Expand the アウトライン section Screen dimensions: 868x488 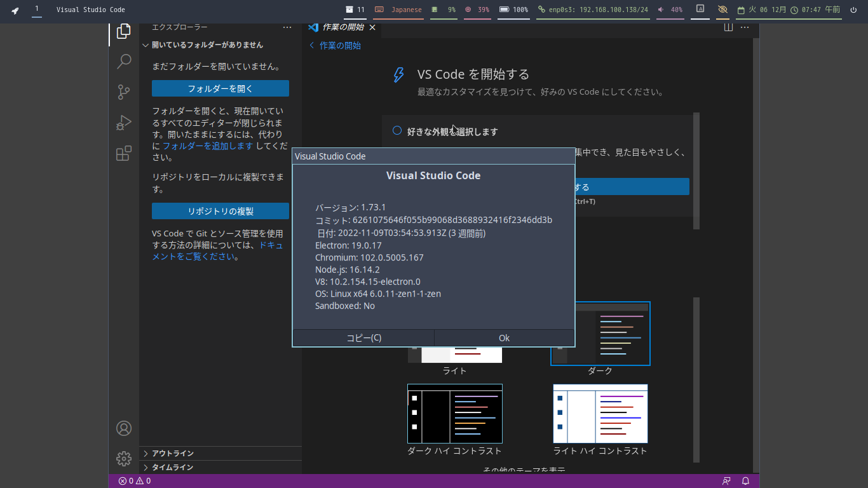tap(220, 453)
